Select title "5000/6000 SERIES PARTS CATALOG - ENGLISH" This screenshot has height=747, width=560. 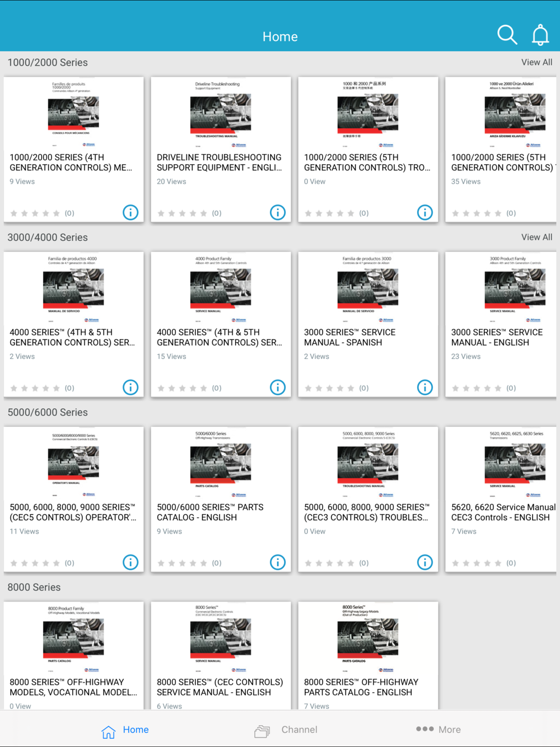click(x=210, y=512)
